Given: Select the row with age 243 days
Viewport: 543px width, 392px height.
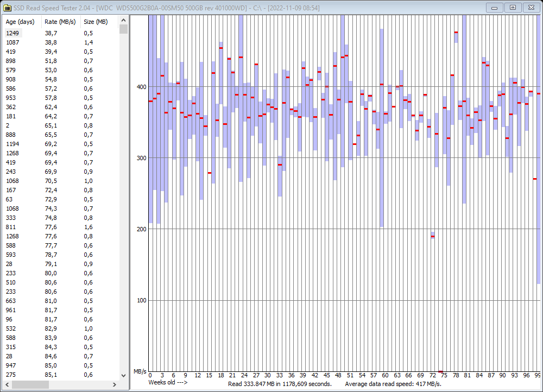Looking at the screenshot, I should point(61,172).
